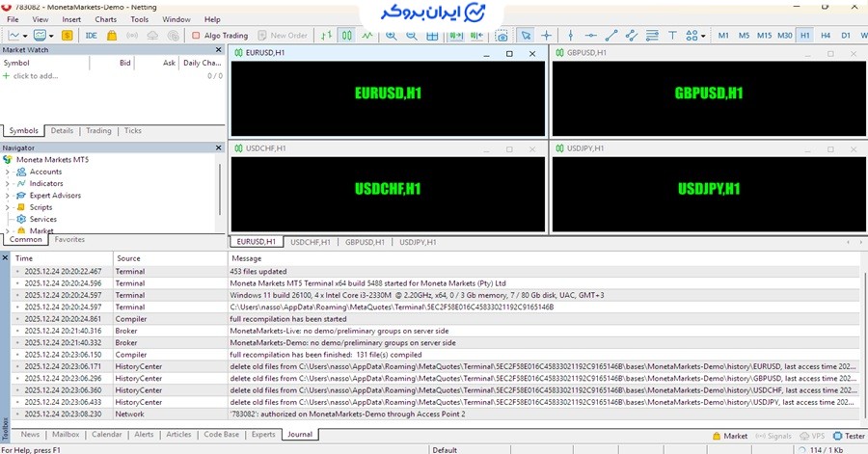Click 'click to add...' in Market Watch
The height and width of the screenshot is (454, 868).
tap(36, 75)
